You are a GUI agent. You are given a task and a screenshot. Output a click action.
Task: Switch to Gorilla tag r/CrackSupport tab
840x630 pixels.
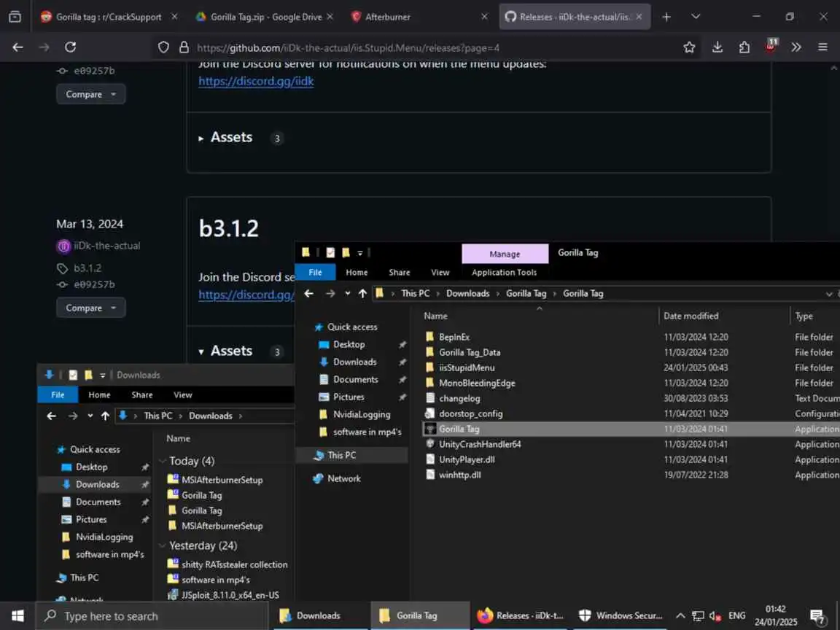click(109, 17)
